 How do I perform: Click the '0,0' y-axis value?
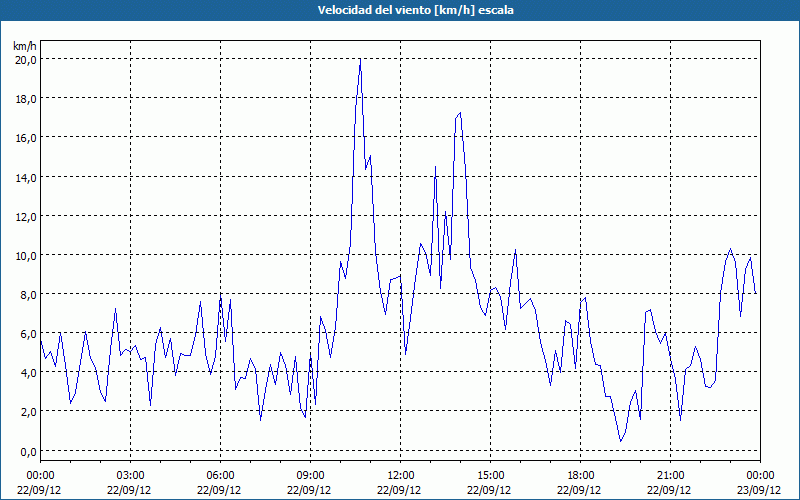click(x=28, y=451)
